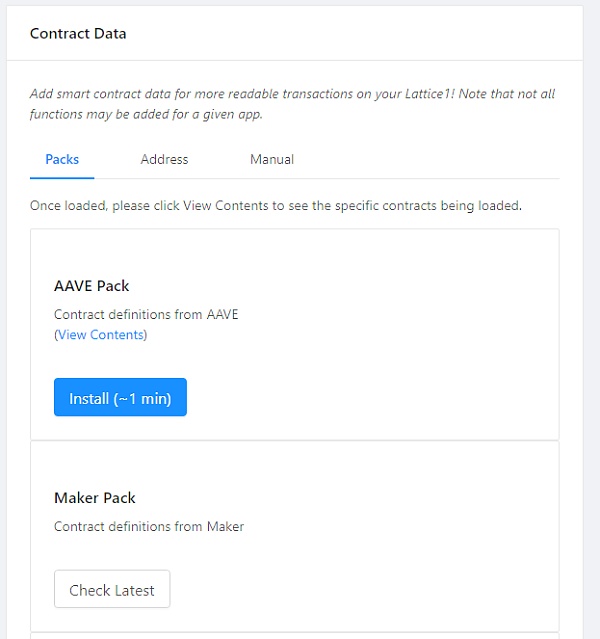Click the blue underline beneath Packs tab
Screen dimensions: 600x639
(x=62, y=177)
